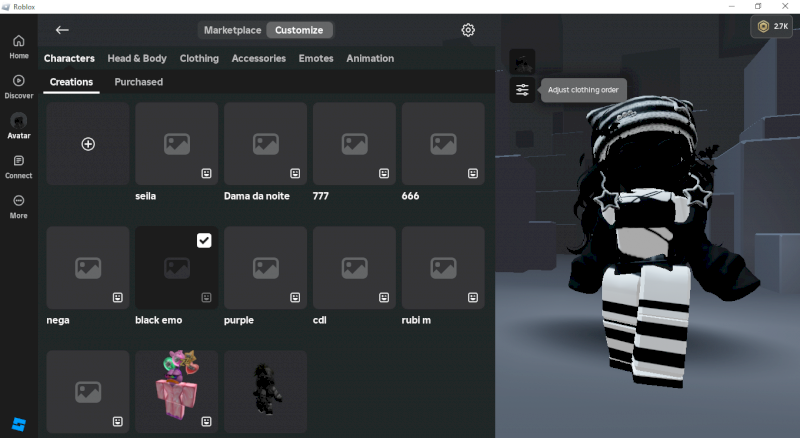Click the black emo label text
800x438 pixels.
(159, 320)
